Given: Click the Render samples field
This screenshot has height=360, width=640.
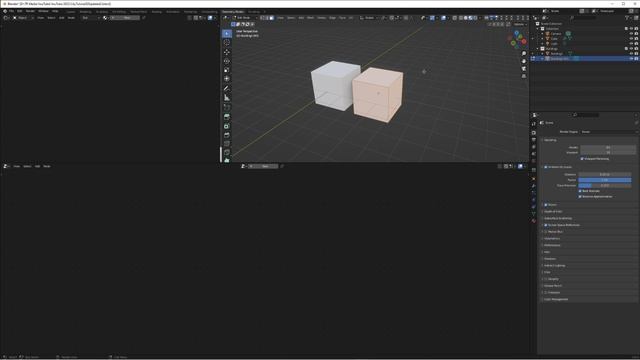Looking at the screenshot, I should (608, 147).
